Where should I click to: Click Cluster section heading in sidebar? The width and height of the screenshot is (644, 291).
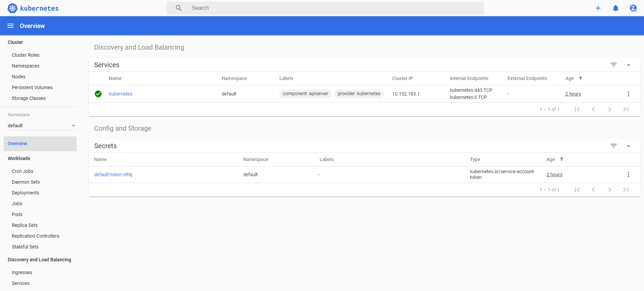pos(15,42)
